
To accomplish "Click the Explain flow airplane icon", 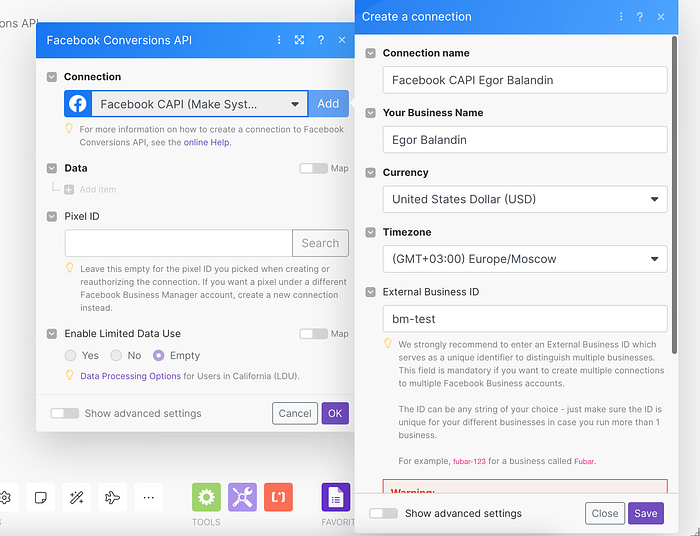I will click(112, 497).
